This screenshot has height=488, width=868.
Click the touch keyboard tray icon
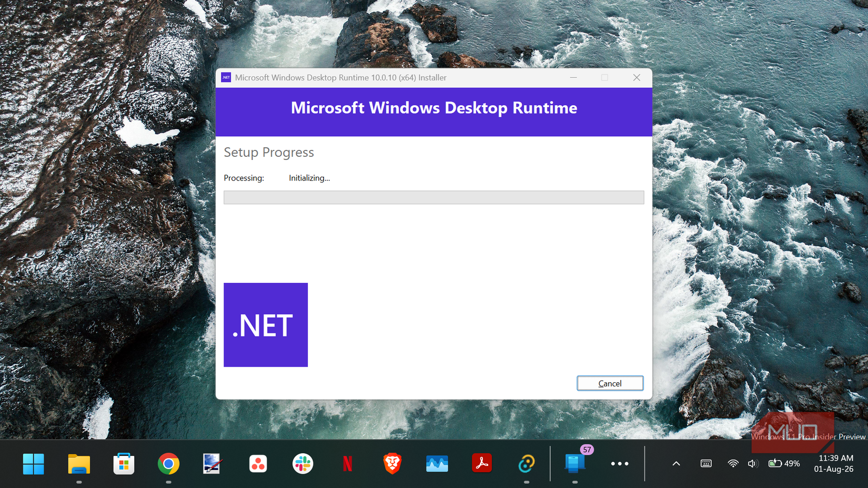[x=706, y=464]
